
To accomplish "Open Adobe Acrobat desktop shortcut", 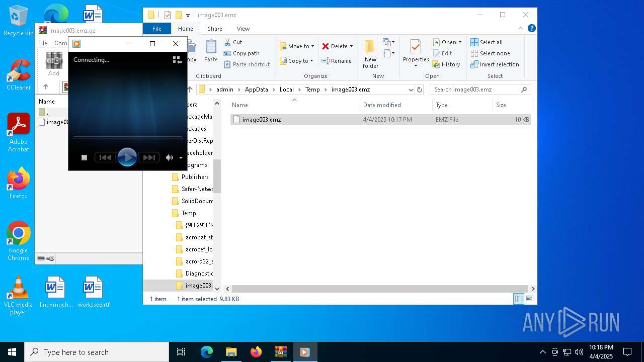I will coord(18,133).
